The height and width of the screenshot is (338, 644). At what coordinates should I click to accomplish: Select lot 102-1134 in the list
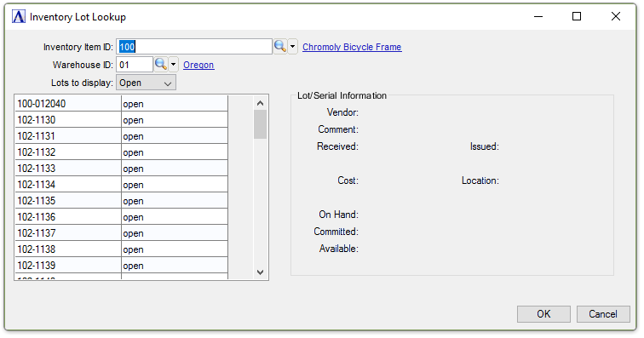pyautogui.click(x=68, y=185)
